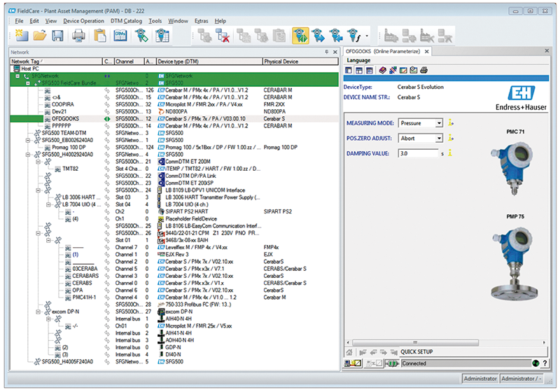
Task: Click the purple book icon in DTM toolbar
Action: (x=382, y=70)
